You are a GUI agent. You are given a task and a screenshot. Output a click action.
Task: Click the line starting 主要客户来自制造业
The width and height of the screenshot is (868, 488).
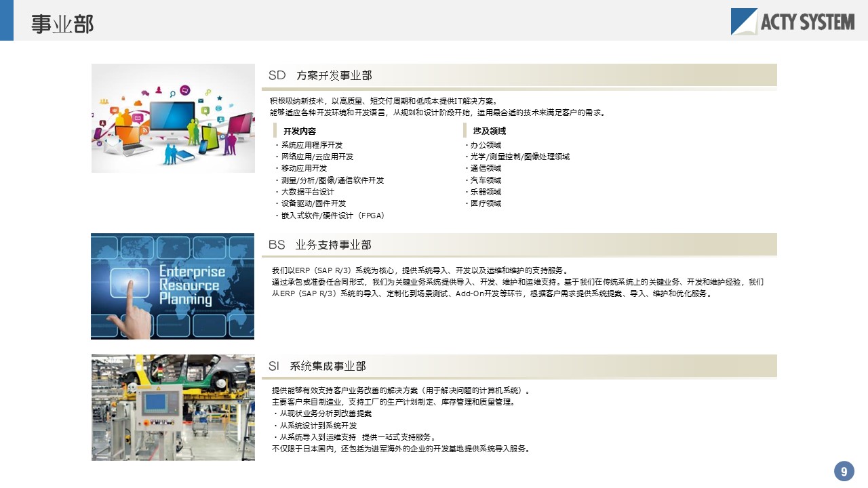tap(394, 402)
